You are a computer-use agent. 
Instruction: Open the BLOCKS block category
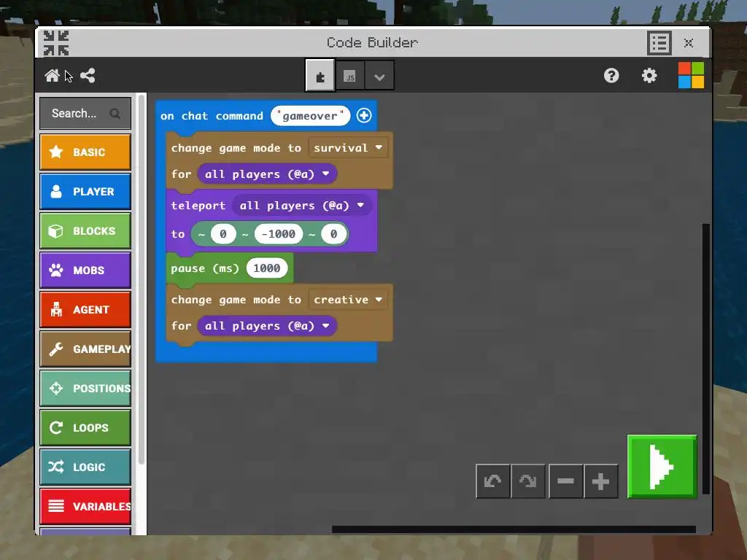coord(85,230)
